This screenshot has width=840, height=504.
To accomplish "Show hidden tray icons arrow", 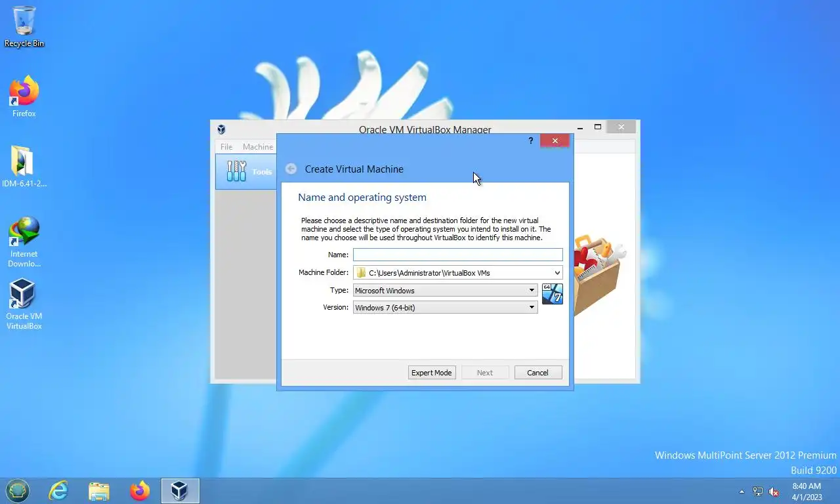I will (x=742, y=492).
